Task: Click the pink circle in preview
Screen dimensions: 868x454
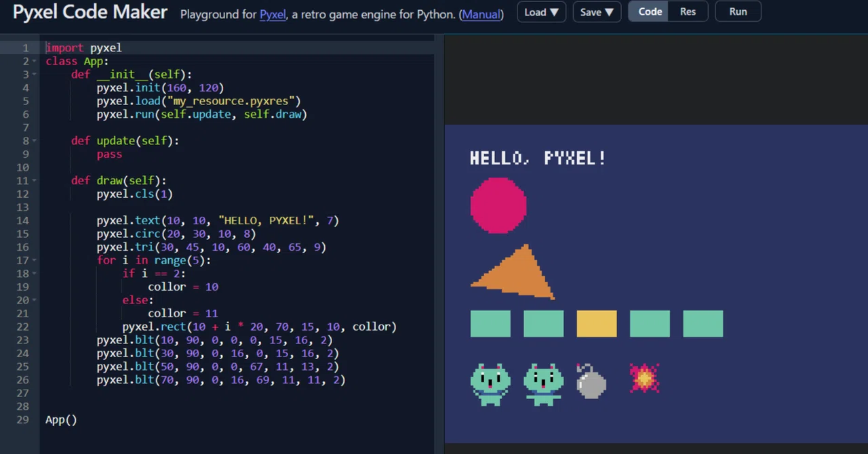Action: (x=498, y=205)
